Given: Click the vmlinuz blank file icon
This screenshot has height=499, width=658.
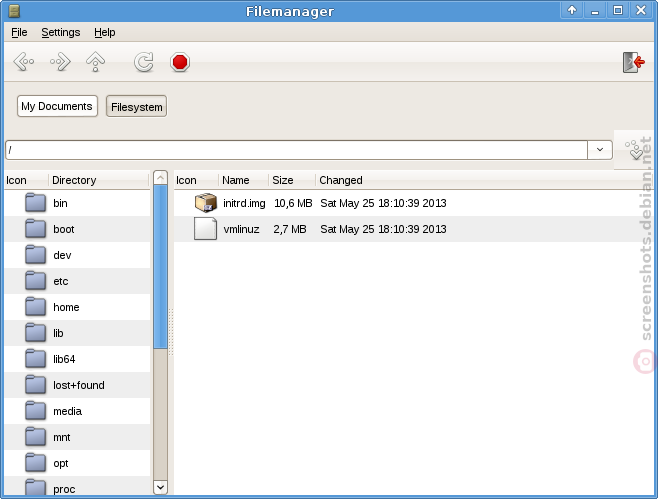Looking at the screenshot, I should point(206,229).
